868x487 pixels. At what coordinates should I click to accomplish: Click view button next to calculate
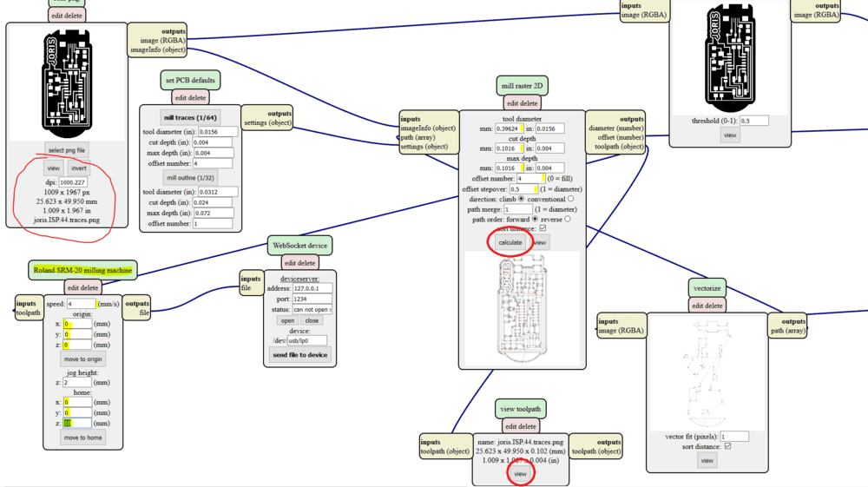tap(540, 242)
